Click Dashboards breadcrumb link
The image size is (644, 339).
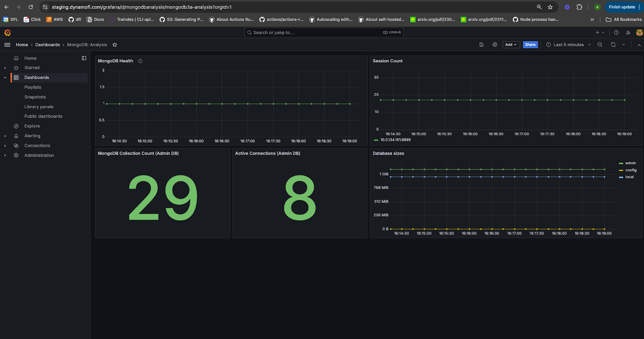click(x=47, y=45)
